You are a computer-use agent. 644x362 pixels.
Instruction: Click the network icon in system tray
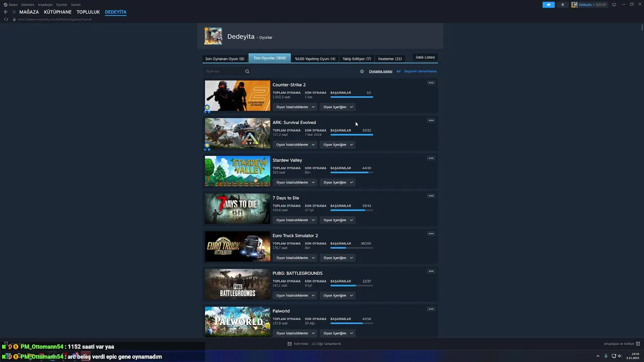click(613, 356)
